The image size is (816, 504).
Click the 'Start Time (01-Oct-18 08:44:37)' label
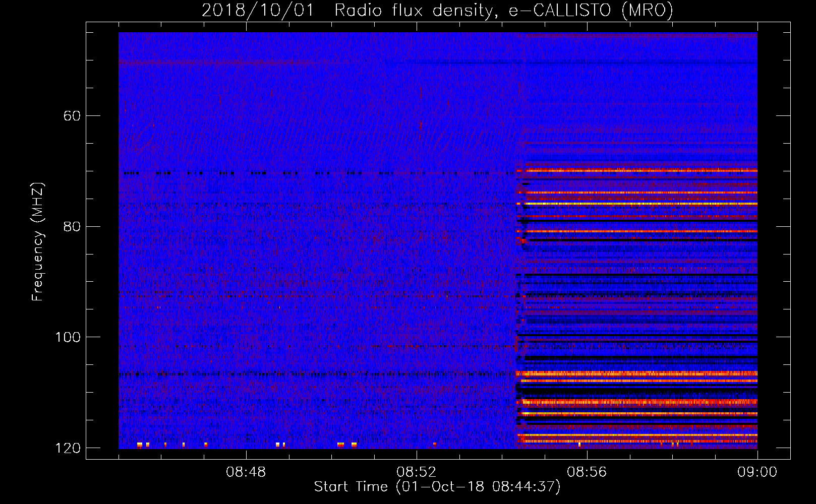[x=437, y=487]
